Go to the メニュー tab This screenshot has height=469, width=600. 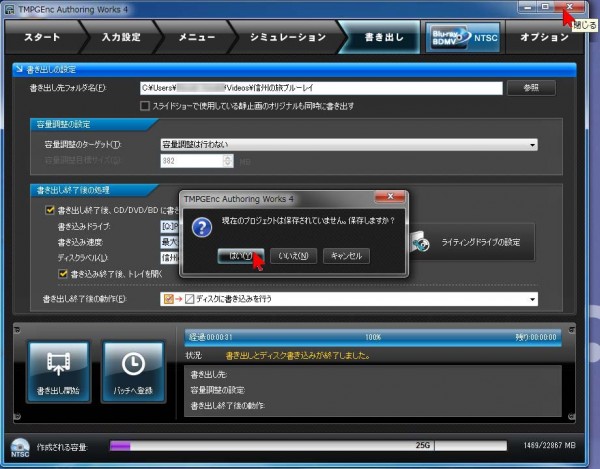tap(197, 37)
